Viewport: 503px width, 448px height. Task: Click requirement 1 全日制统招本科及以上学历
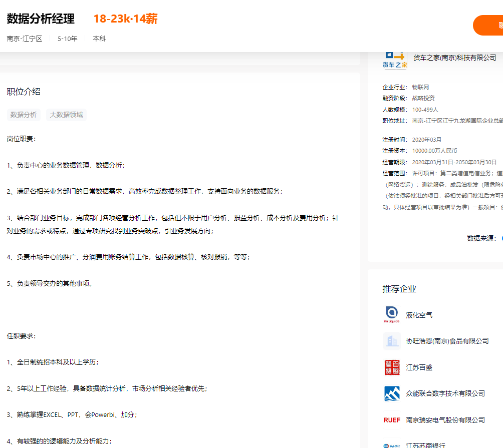[53, 362]
